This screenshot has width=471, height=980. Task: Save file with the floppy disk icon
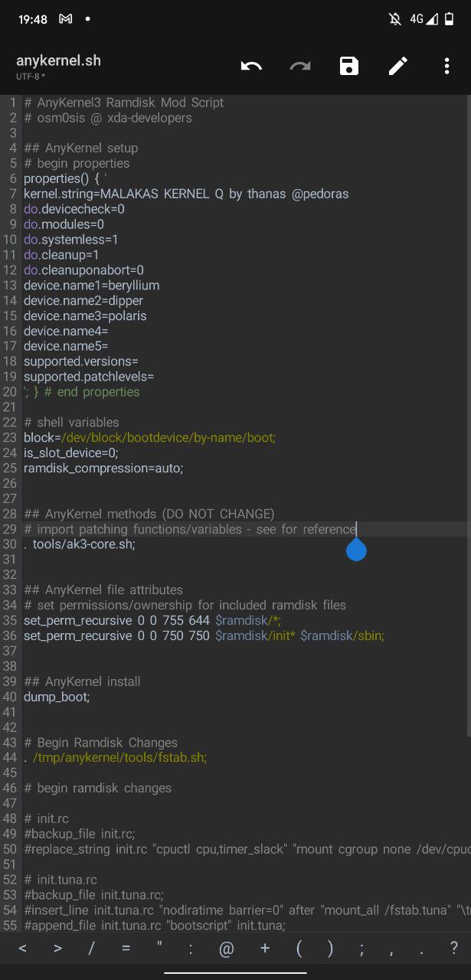[x=349, y=67]
